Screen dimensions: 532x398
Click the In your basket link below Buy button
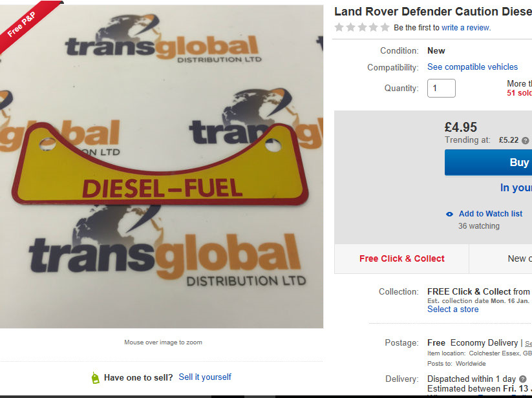(516, 187)
